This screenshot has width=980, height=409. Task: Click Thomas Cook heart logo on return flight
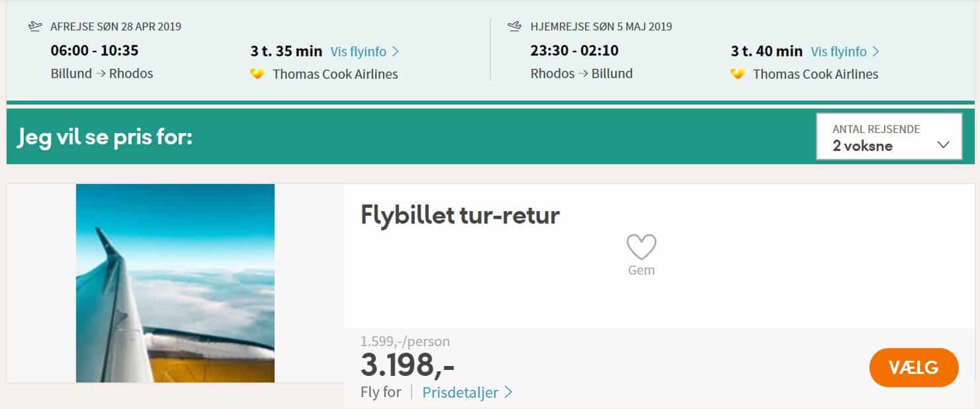coord(738,74)
